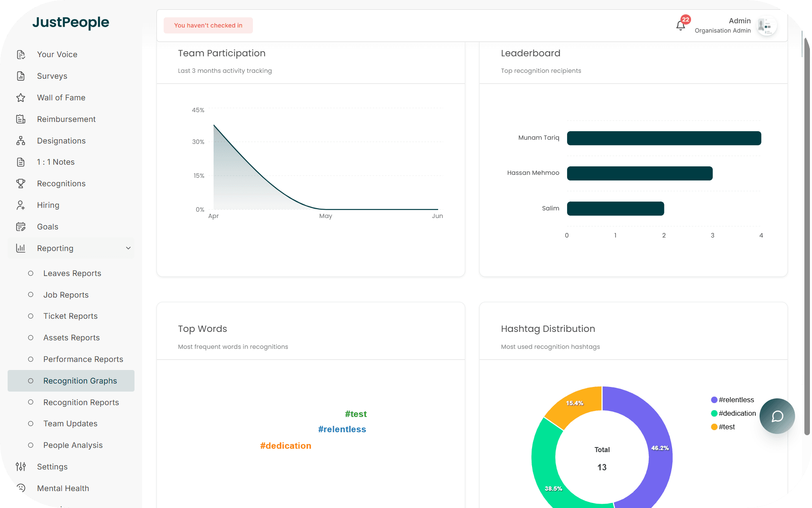Click Hassan Mehmoo leaderboard bar

tap(640, 174)
